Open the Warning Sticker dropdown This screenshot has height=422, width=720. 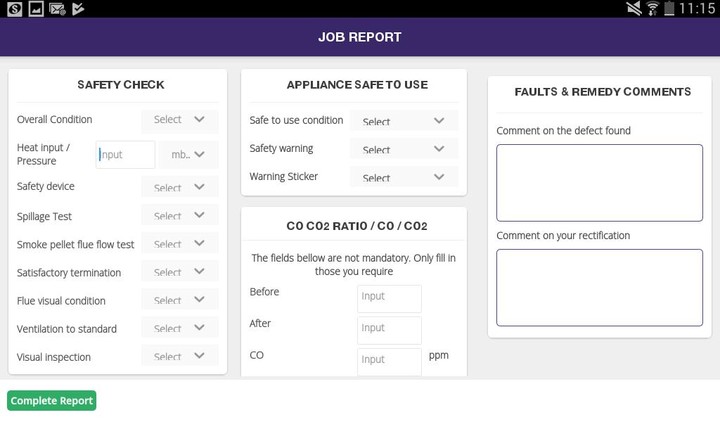(404, 177)
